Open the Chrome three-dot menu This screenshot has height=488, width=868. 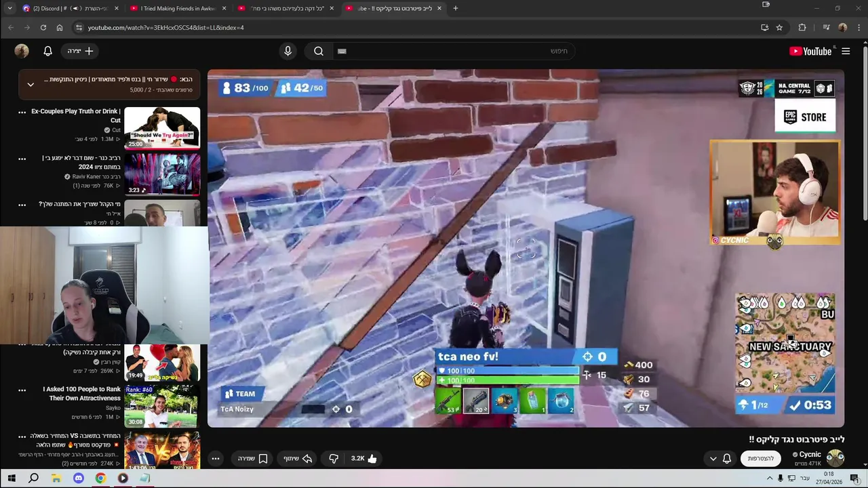pyautogui.click(x=859, y=27)
